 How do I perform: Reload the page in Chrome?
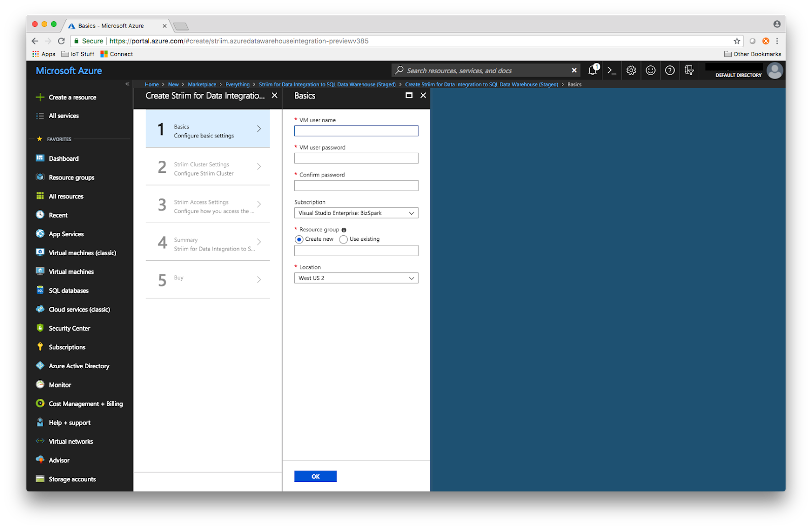pyautogui.click(x=61, y=41)
